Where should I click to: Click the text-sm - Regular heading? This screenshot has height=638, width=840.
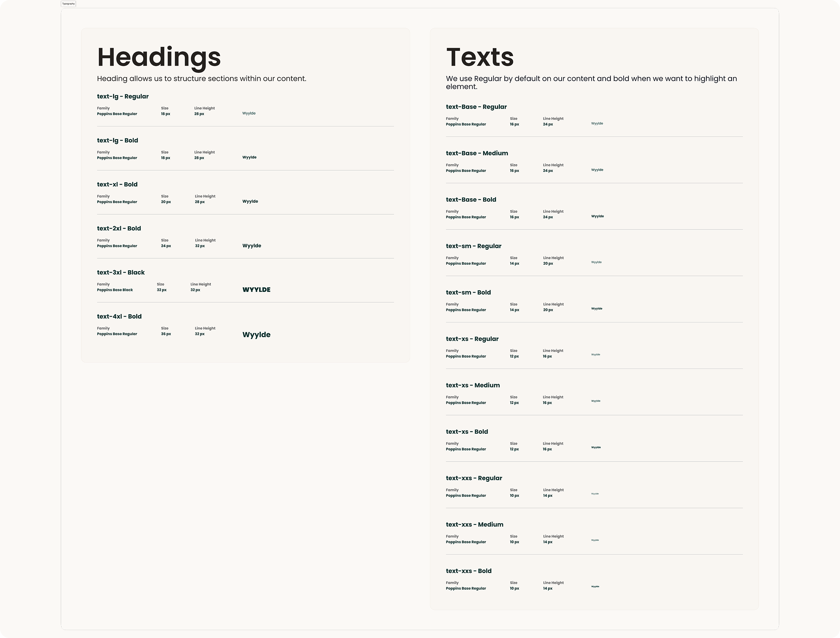474,246
